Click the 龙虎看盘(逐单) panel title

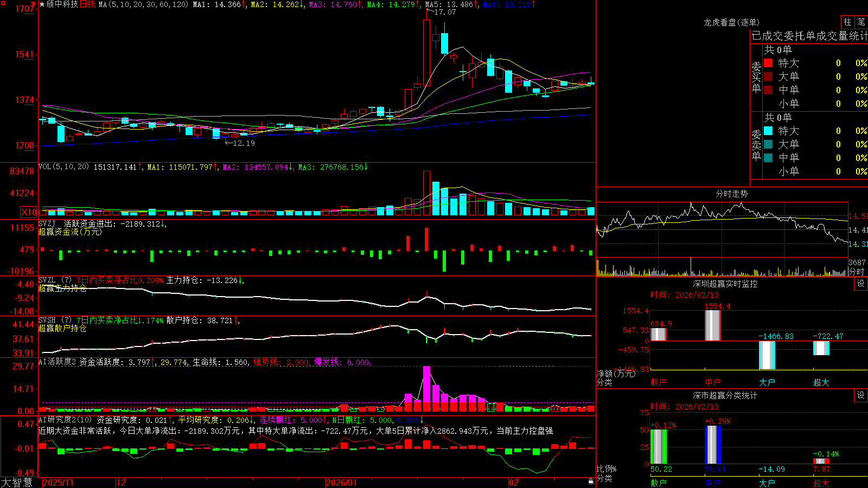(731, 22)
